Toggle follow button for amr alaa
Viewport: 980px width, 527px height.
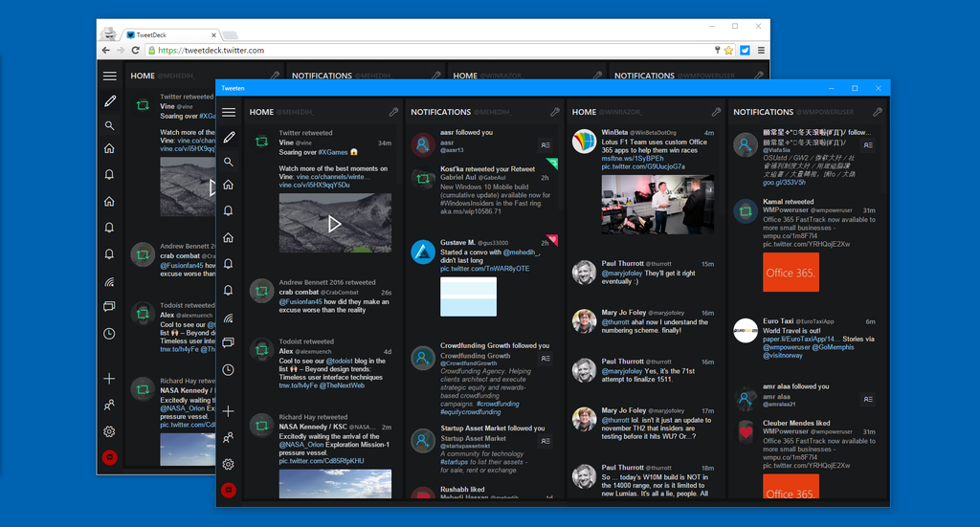pyautogui.click(x=868, y=399)
